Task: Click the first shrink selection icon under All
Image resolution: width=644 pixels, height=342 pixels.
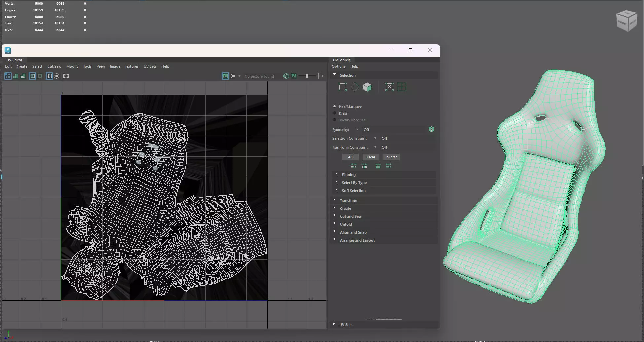Action: pos(354,166)
